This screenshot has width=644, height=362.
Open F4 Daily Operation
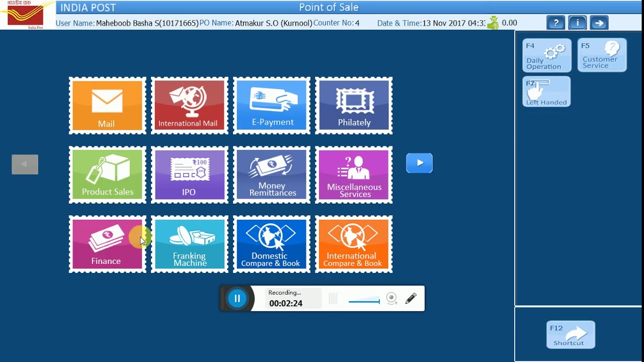point(547,55)
